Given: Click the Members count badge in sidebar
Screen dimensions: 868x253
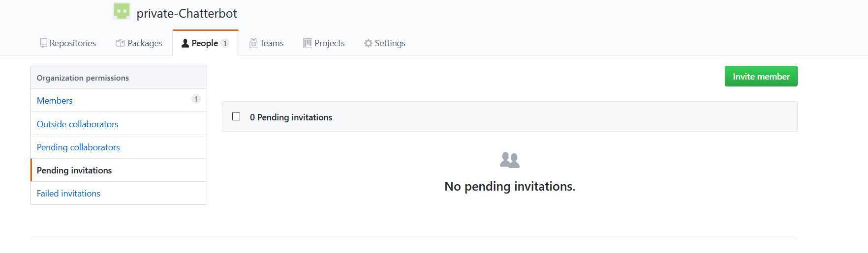Looking at the screenshot, I should coord(196,99).
